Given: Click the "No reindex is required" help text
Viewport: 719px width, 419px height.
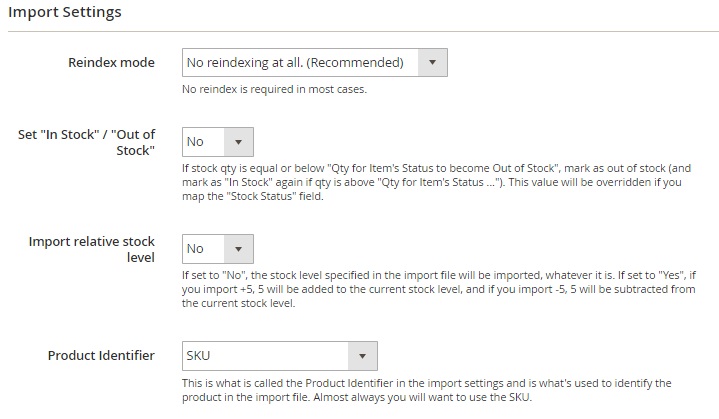Looking at the screenshot, I should pyautogui.click(x=274, y=90).
